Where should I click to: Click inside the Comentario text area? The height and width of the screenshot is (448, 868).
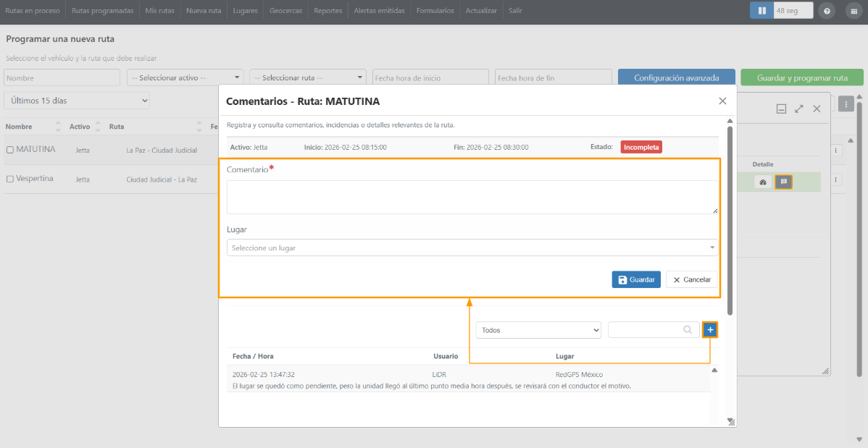pos(472,197)
